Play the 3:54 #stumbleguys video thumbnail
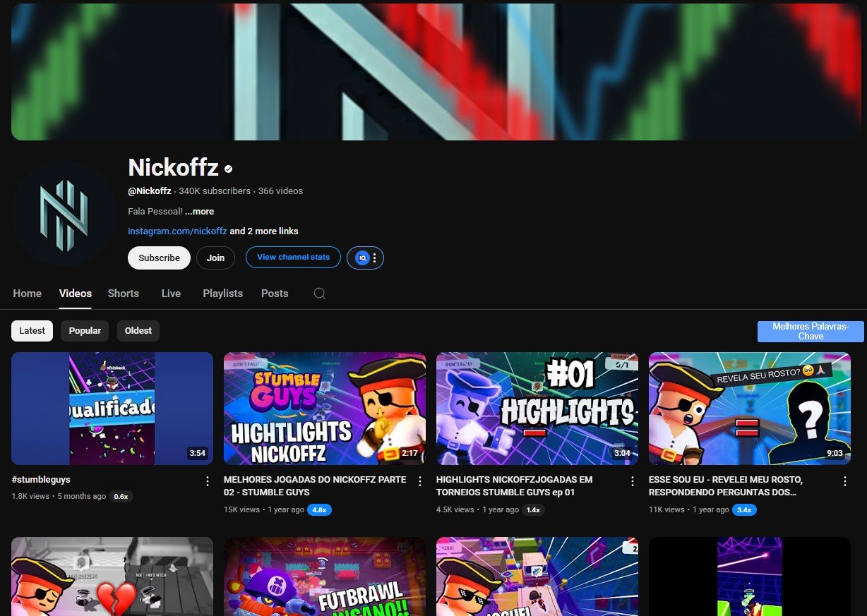Image resolution: width=867 pixels, height=616 pixels. point(112,409)
